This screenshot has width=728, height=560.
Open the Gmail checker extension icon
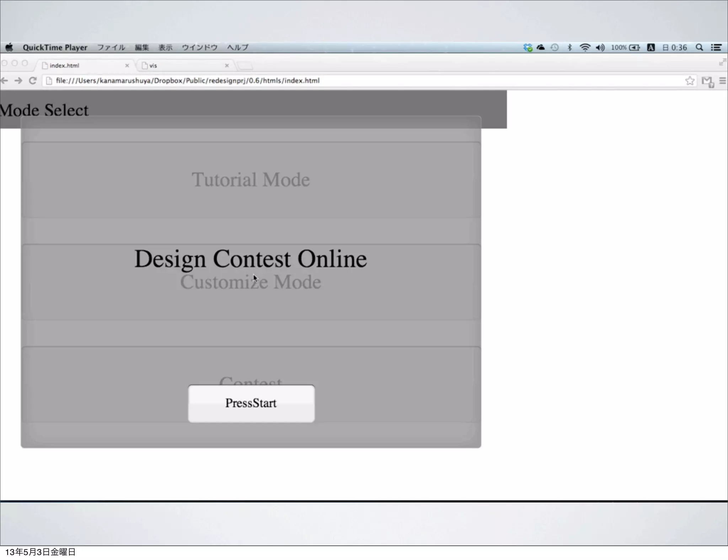pos(707,81)
